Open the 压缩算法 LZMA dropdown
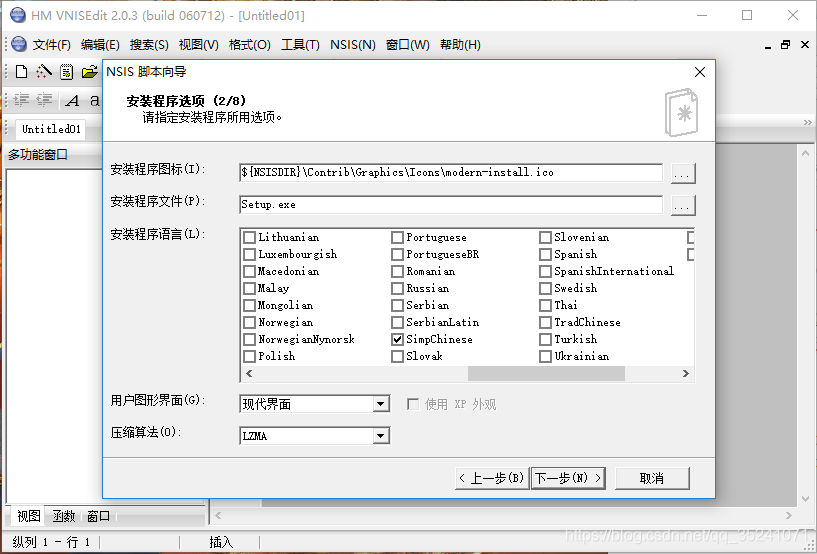This screenshot has width=817, height=554. click(381, 436)
